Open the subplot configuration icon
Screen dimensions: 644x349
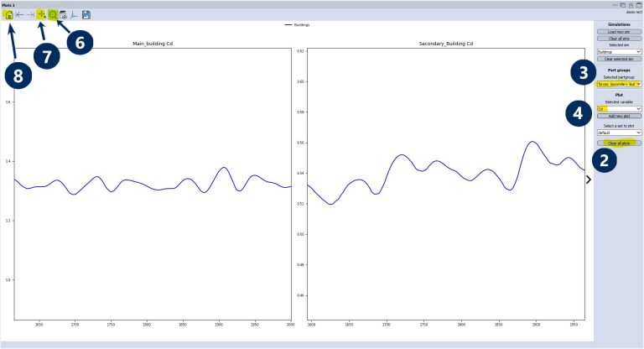click(63, 15)
